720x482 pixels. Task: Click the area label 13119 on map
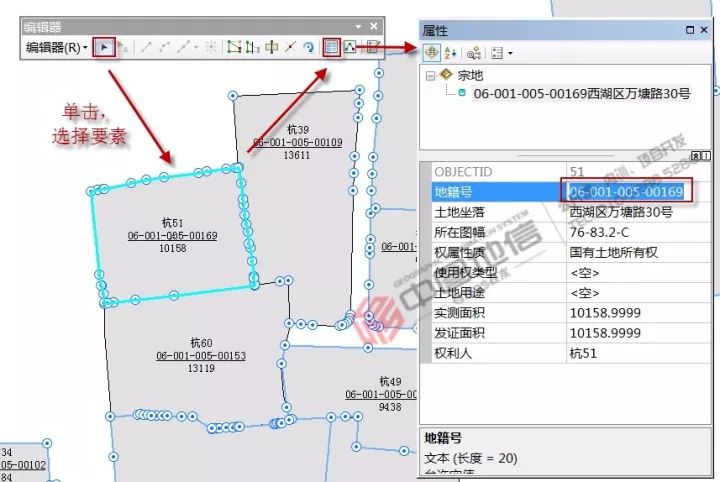[201, 368]
